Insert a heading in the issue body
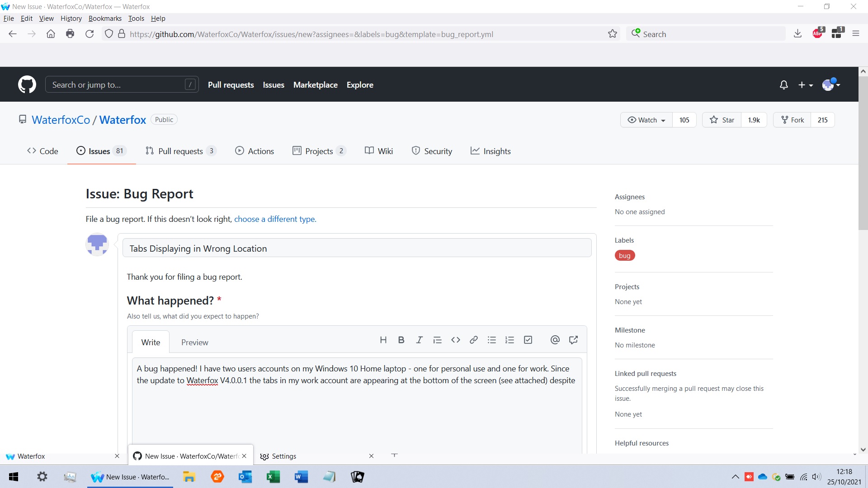868x488 pixels. pos(383,340)
